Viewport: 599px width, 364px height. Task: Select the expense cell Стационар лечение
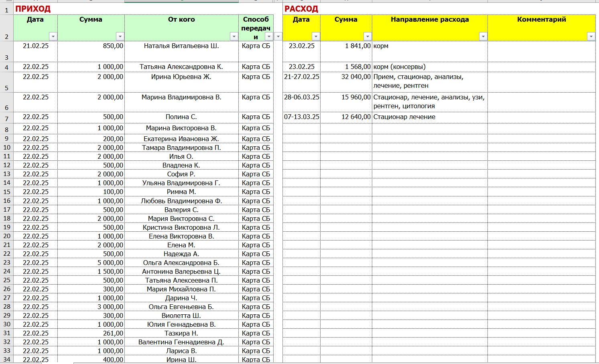(430, 117)
